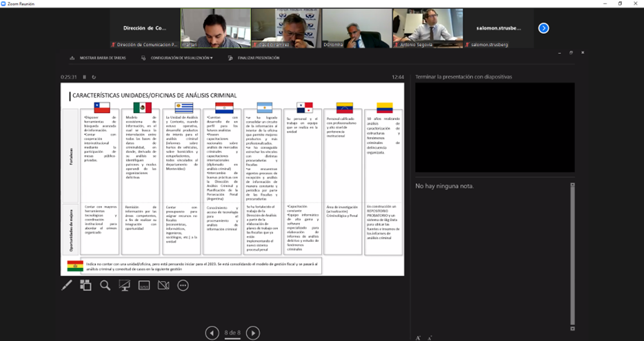
Task: Open more slide show options ellipsis
Action: pyautogui.click(x=183, y=285)
